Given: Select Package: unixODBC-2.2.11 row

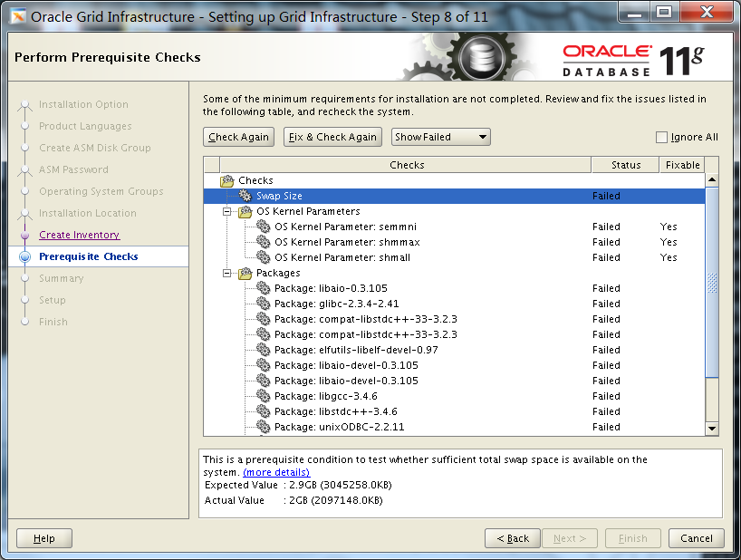Looking at the screenshot, I should coord(454,427).
